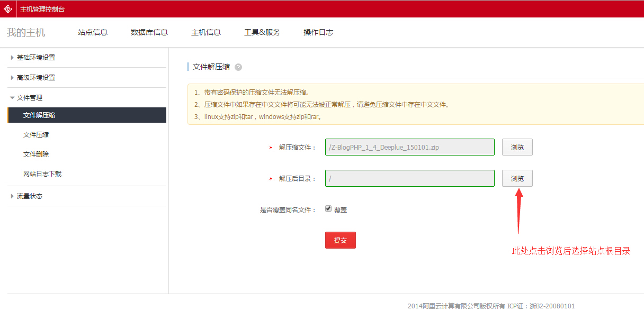Click the 解压后目录 path input field
The image size is (644, 329).
point(409,178)
